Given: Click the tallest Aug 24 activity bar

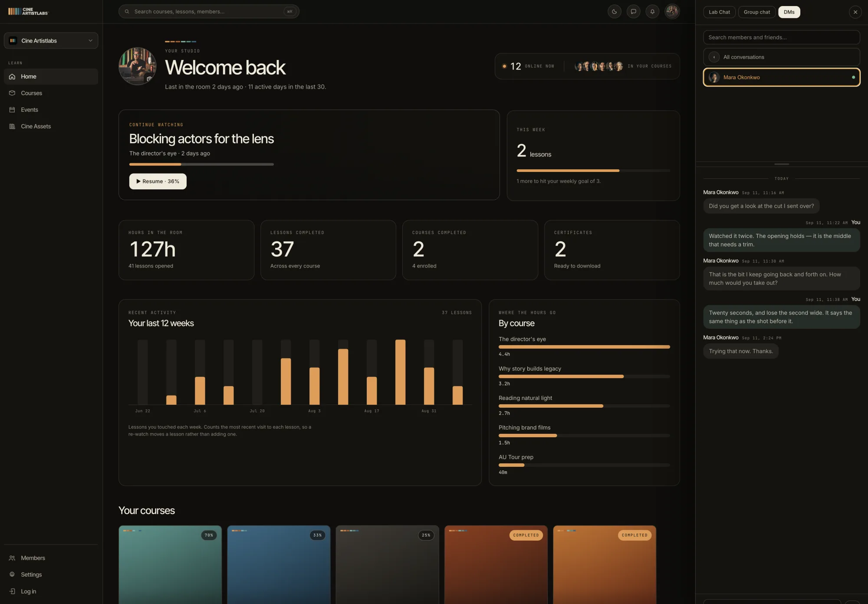Looking at the screenshot, I should [x=400, y=372].
